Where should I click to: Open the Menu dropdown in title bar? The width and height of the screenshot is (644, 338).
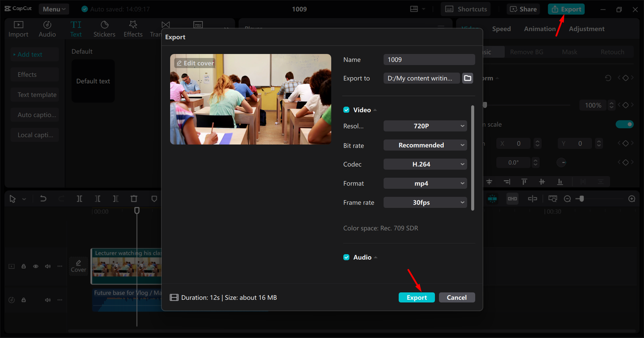(54, 9)
